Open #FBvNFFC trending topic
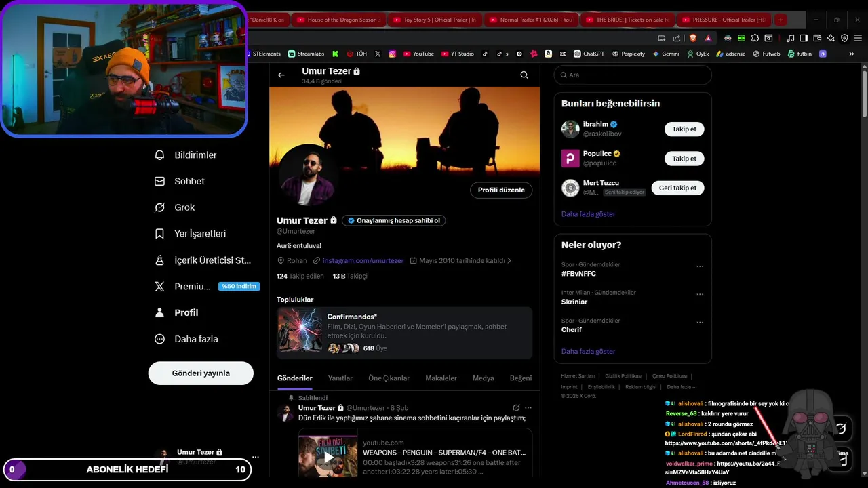The width and height of the screenshot is (868, 488). [x=578, y=274]
